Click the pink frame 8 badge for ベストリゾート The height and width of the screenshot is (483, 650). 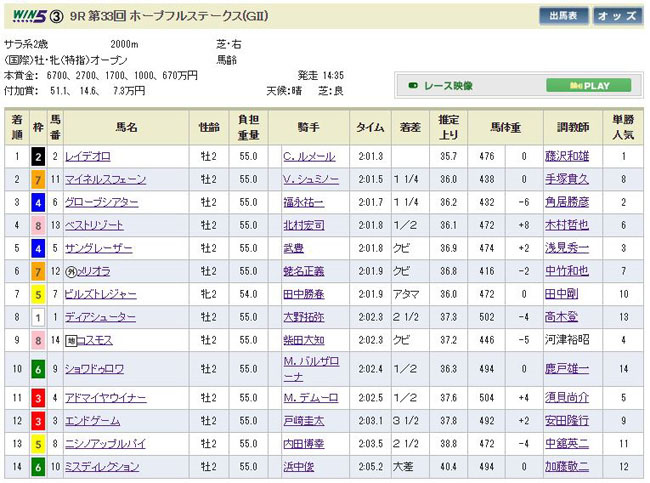click(36, 223)
